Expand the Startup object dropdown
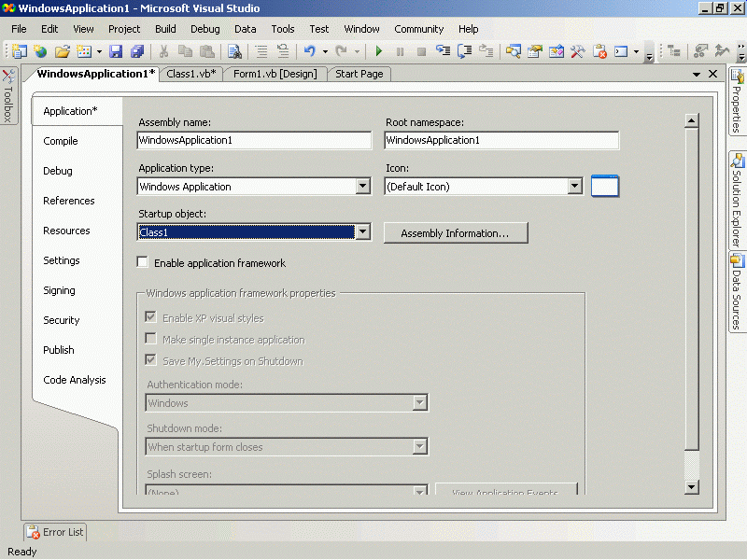The width and height of the screenshot is (747, 560). click(363, 232)
